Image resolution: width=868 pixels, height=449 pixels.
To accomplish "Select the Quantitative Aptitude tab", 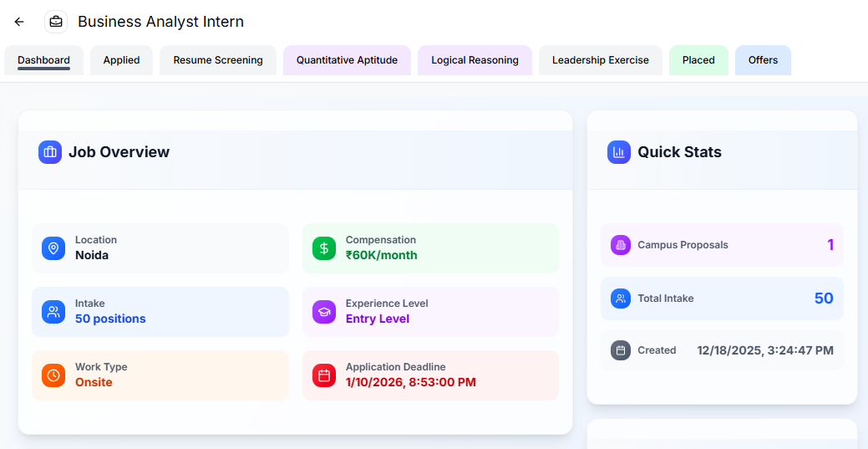I will coord(347,60).
